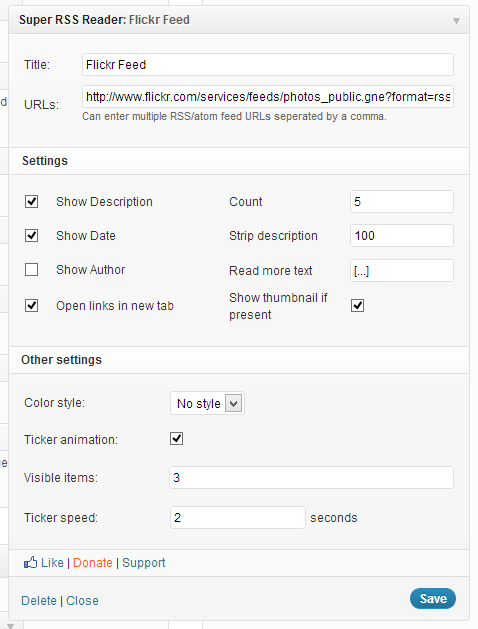The height and width of the screenshot is (629, 478).
Task: Uncheck the Show Date checkbox
Action: point(32,235)
